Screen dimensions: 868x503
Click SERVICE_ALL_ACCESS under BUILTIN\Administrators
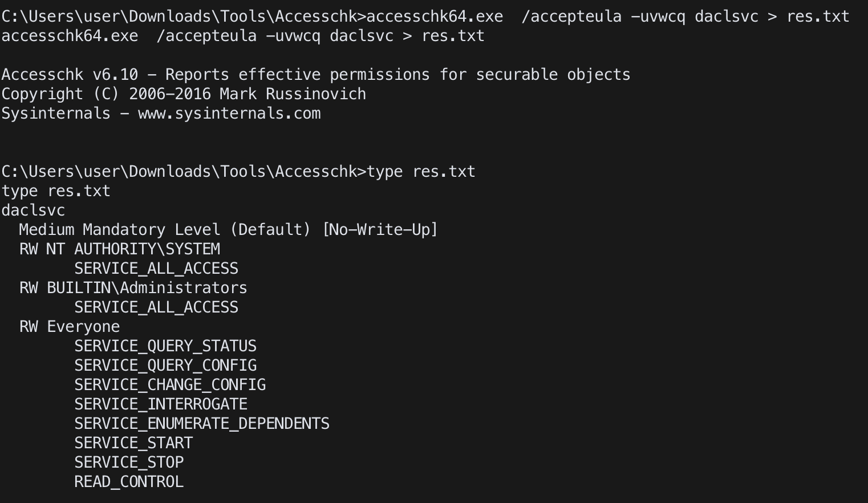click(x=156, y=307)
